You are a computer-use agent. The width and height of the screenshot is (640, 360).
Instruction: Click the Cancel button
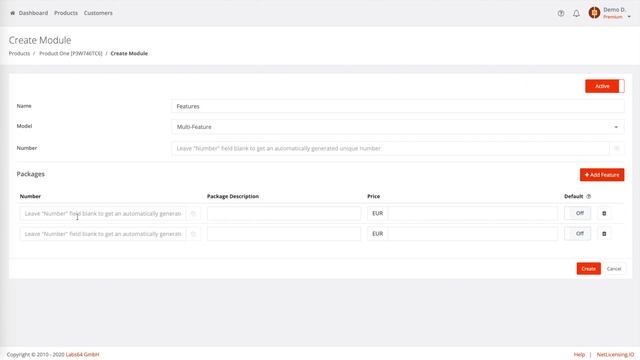[x=614, y=269]
